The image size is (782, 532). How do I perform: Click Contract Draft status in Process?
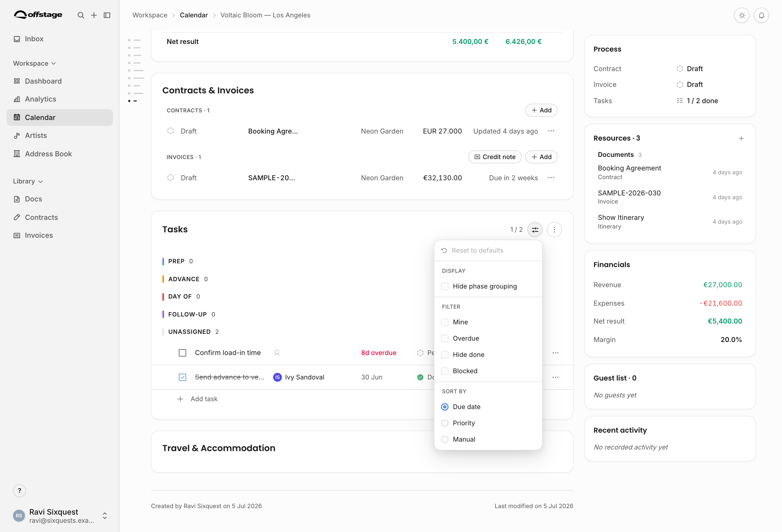click(x=689, y=69)
